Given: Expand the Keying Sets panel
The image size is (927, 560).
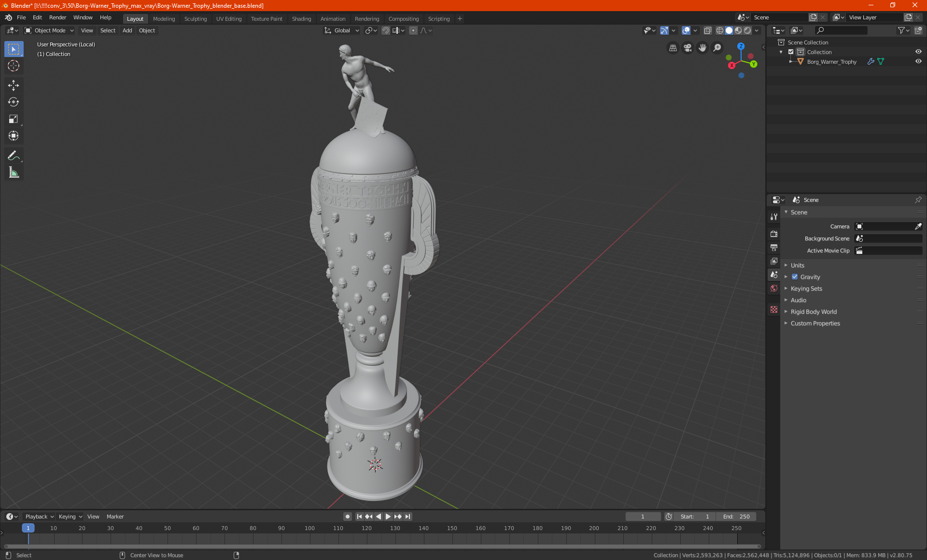Looking at the screenshot, I should pyautogui.click(x=806, y=289).
